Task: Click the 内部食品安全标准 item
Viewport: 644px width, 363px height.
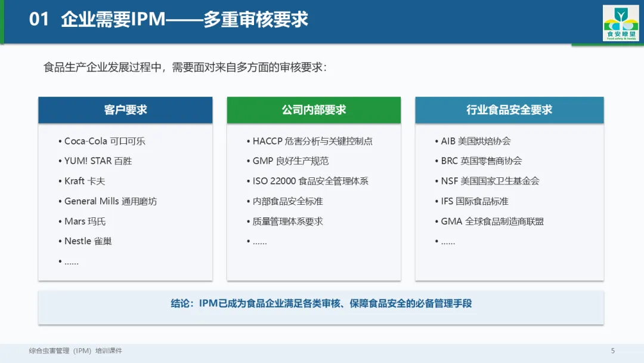Action: (x=284, y=201)
